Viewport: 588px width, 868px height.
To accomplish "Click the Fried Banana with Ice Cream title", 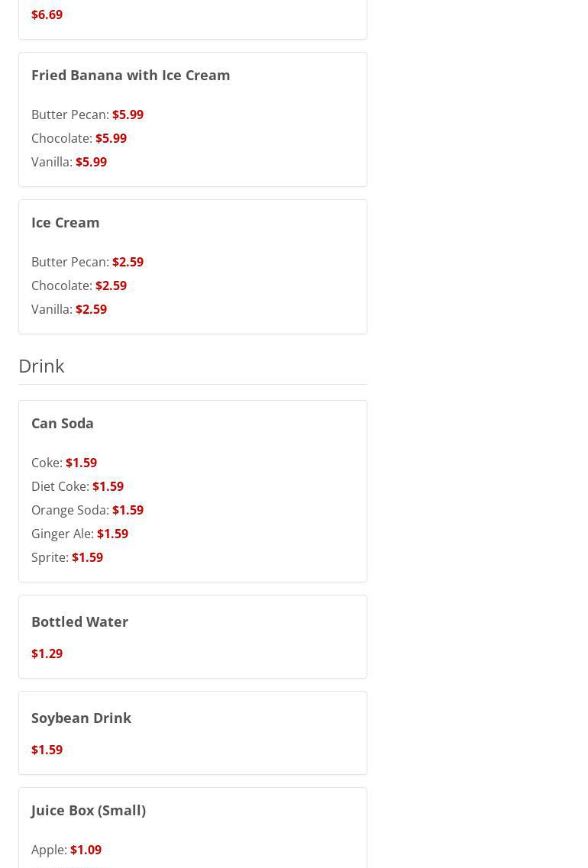I will pos(131,75).
